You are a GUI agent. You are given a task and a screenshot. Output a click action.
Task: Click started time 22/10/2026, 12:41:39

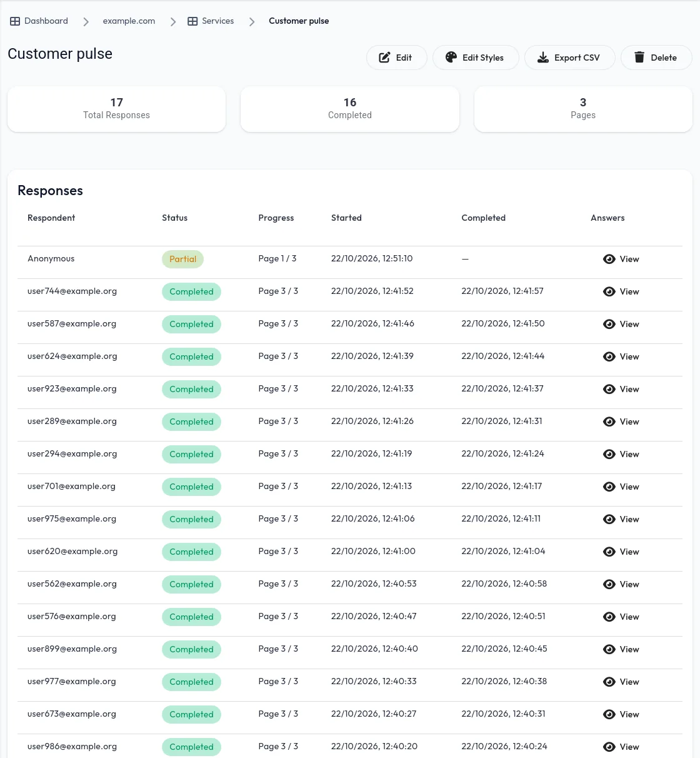pyautogui.click(x=372, y=356)
